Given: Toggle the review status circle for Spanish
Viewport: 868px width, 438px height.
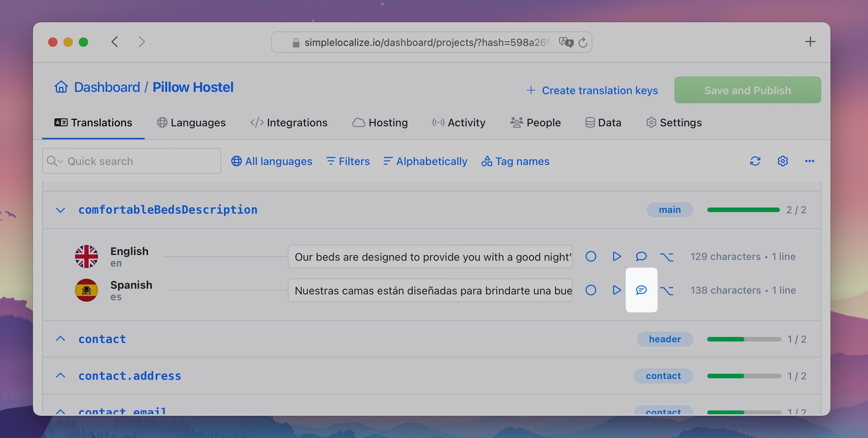Looking at the screenshot, I should tap(591, 290).
